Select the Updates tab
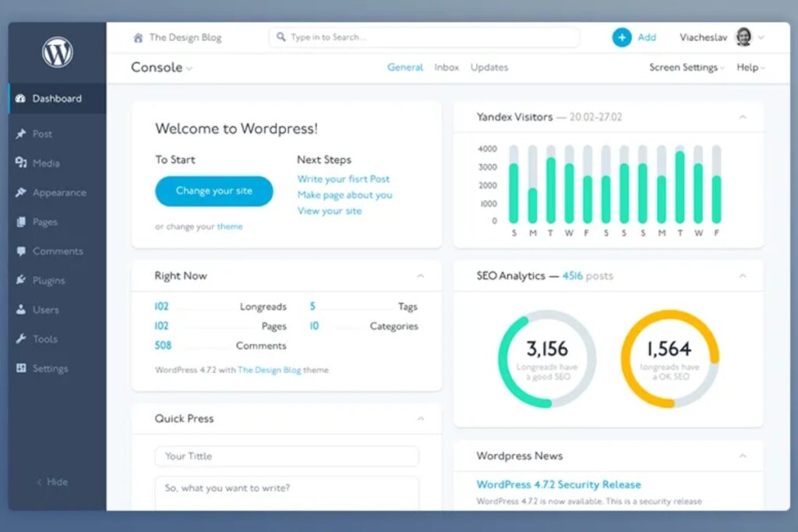 (489, 68)
